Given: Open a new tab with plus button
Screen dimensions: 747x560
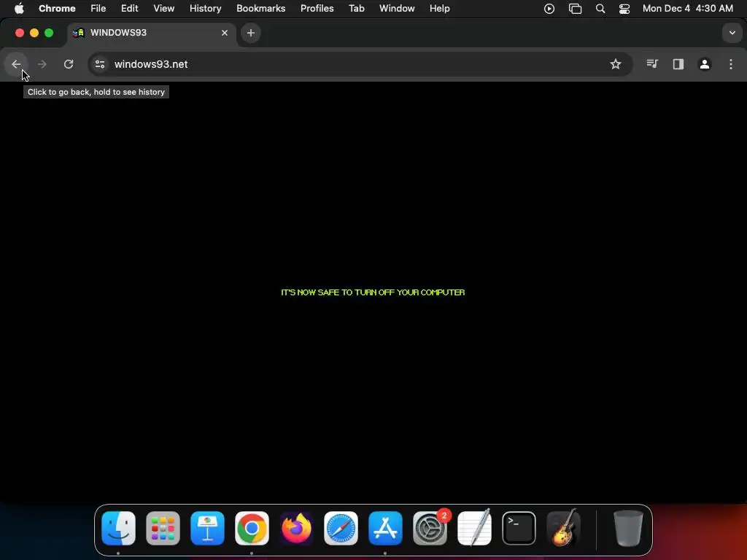Looking at the screenshot, I should (x=251, y=33).
